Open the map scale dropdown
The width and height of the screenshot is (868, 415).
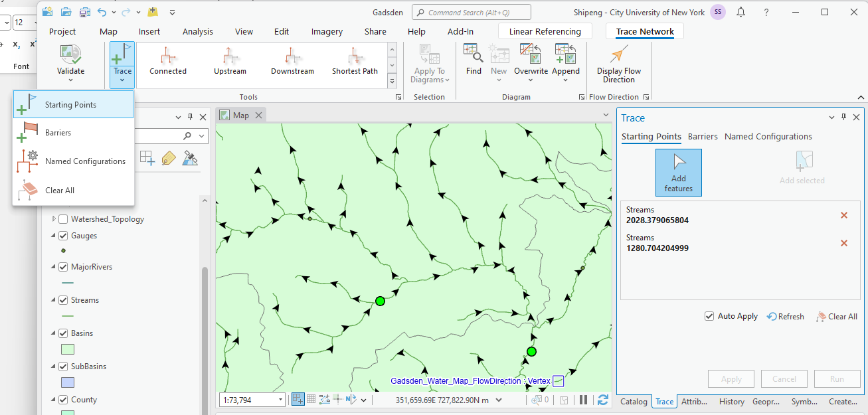pos(281,400)
